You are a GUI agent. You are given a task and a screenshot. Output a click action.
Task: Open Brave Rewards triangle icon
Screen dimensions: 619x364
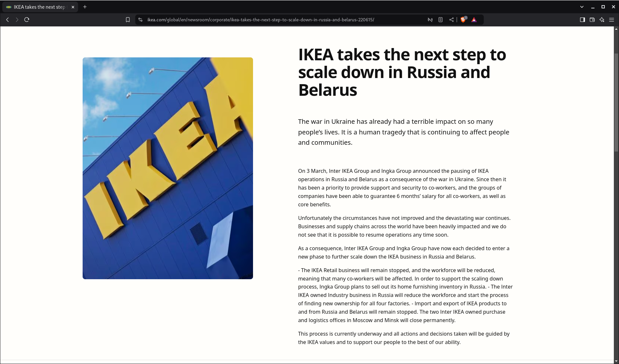pos(474,20)
